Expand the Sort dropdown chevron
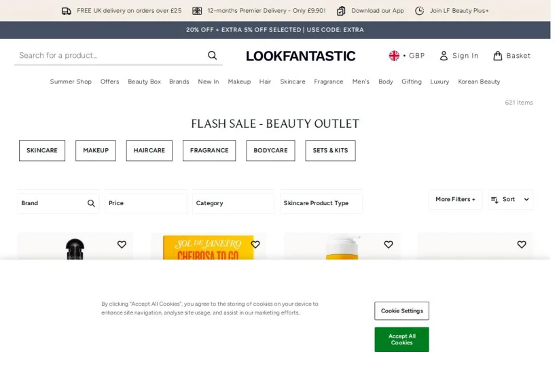This screenshot has width=557, height=392. click(526, 200)
